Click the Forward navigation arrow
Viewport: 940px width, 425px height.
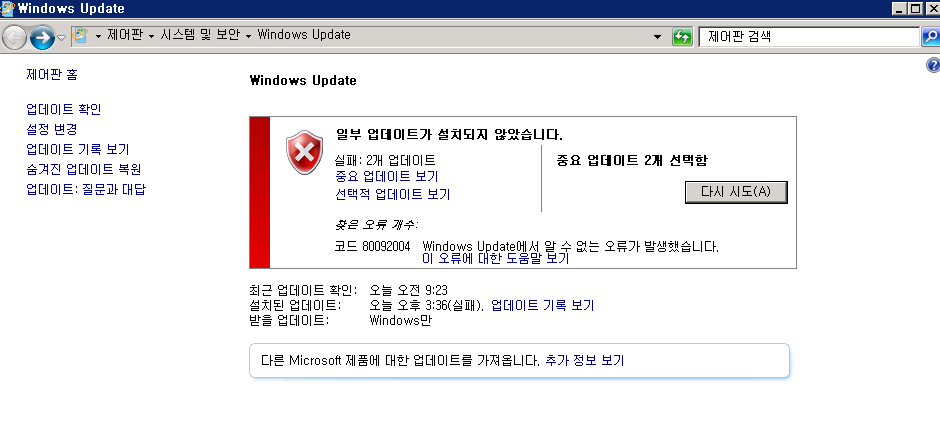click(42, 38)
